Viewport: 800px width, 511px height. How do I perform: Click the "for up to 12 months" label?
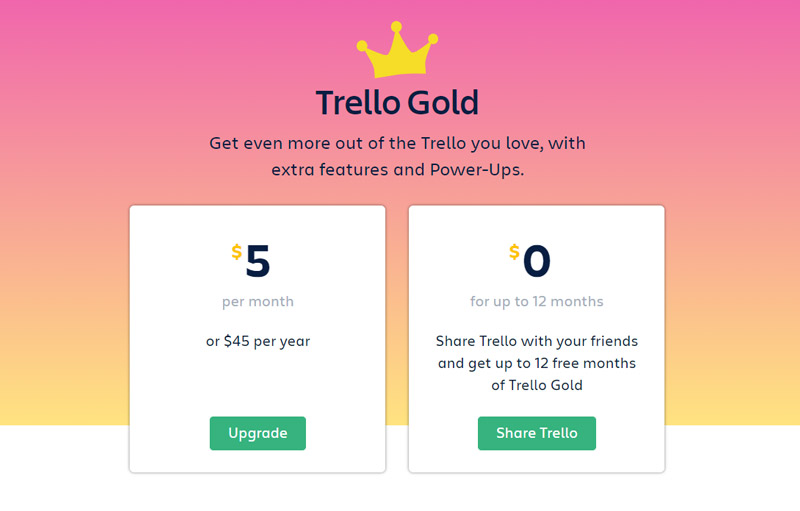pyautogui.click(x=537, y=301)
